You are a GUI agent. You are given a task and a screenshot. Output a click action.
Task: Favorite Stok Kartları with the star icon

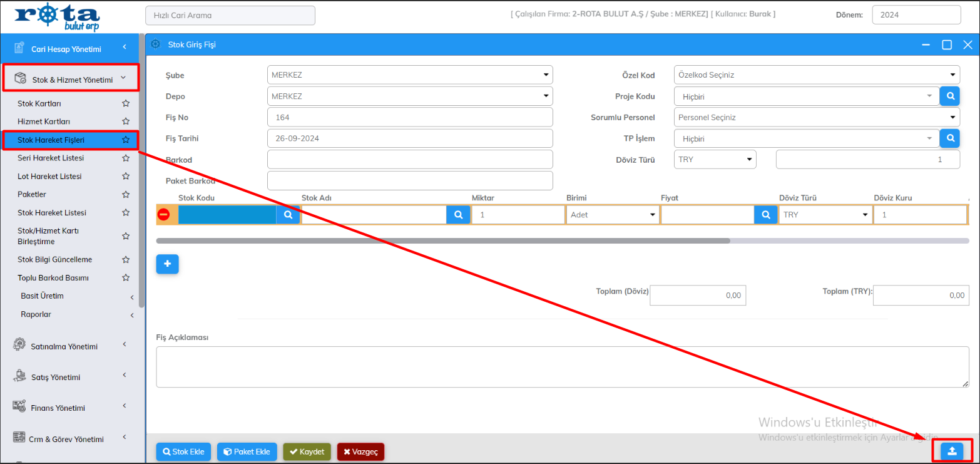click(126, 103)
